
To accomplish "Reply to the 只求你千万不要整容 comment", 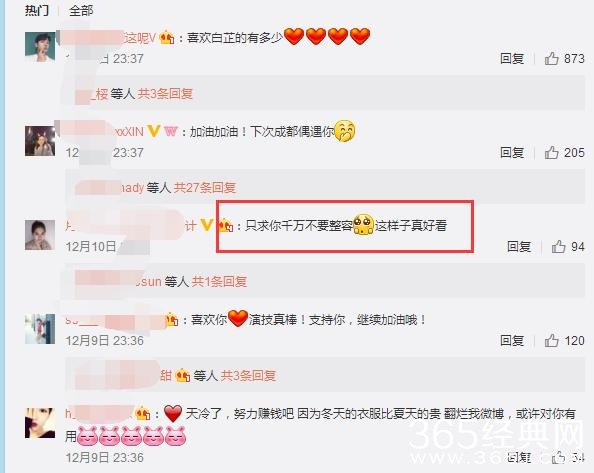I will click(519, 247).
